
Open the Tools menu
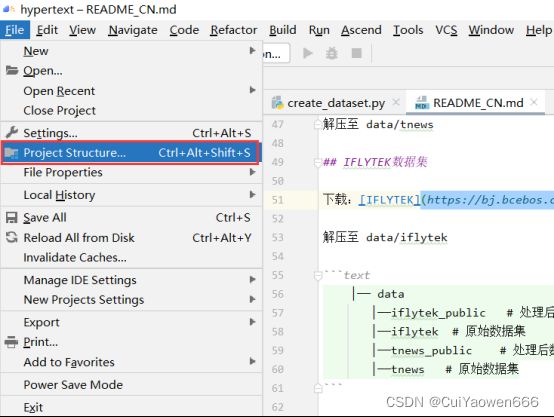point(408,30)
